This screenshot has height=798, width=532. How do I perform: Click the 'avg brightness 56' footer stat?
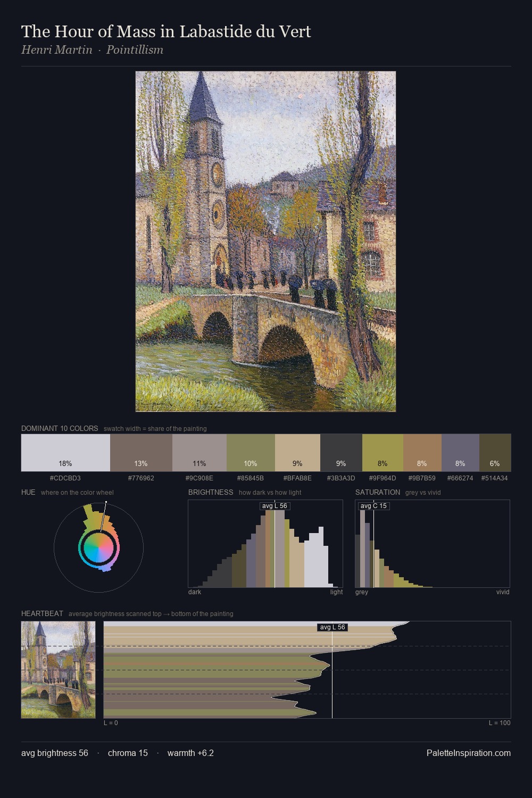point(55,753)
